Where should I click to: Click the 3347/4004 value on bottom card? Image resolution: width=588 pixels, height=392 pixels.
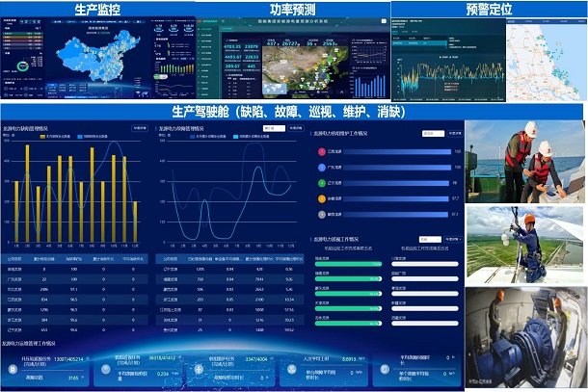pyautogui.click(x=256, y=359)
